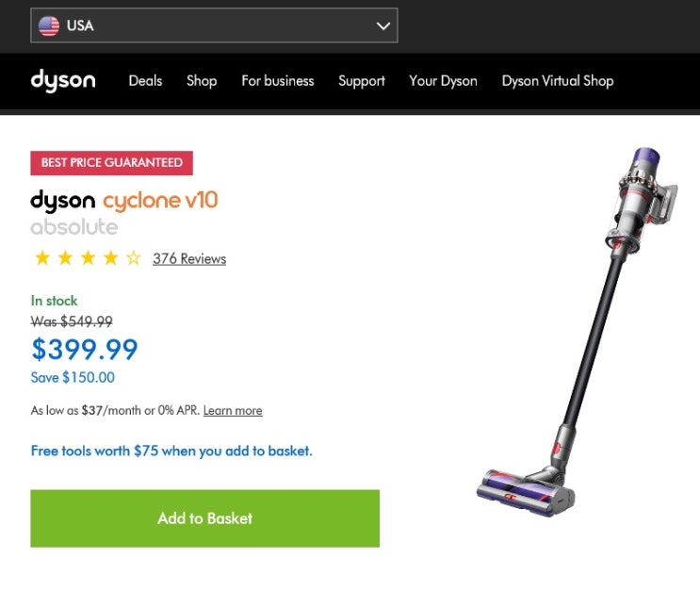Expand the country selector chevron arrow
The image size is (700, 591).
tap(383, 26)
